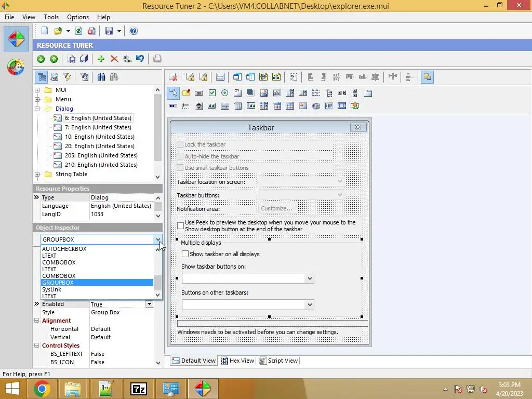Collapse the Dialog folder in the tree
Screen dimensions: 532x399
coord(37,109)
